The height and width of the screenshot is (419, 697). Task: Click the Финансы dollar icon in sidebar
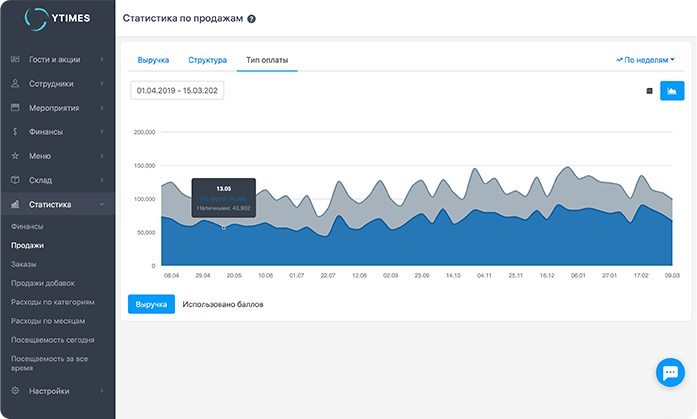(x=15, y=132)
